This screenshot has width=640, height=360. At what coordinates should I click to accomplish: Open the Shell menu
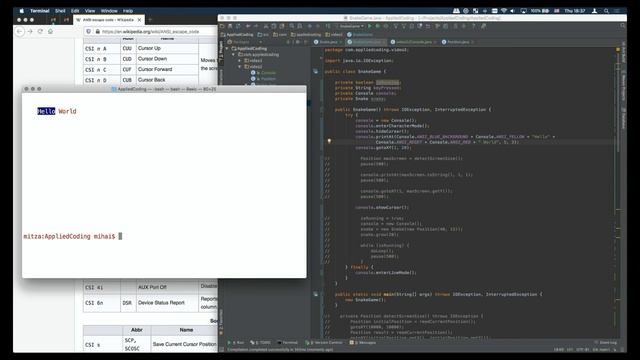(60, 11)
